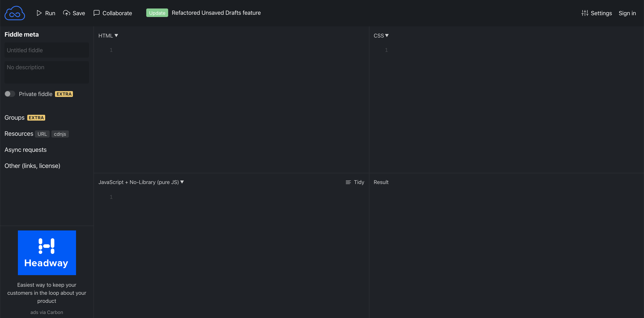Toggle the Private fiddle switch

click(x=10, y=94)
